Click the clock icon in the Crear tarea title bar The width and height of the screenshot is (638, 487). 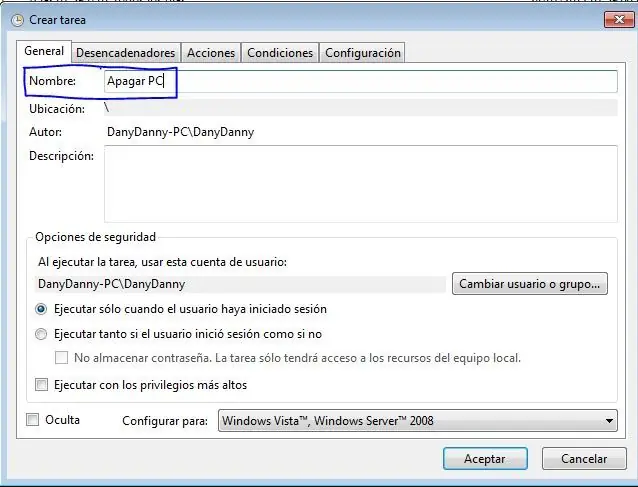(x=17, y=20)
